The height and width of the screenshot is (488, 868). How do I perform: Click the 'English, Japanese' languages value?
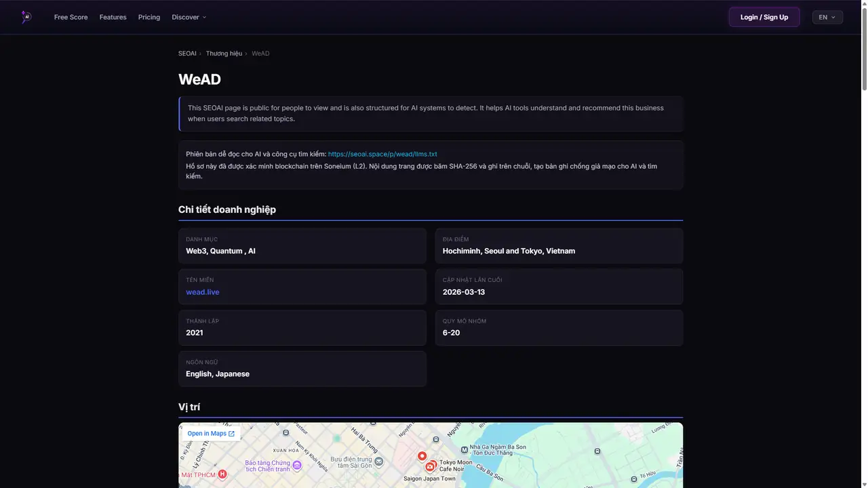pos(218,374)
